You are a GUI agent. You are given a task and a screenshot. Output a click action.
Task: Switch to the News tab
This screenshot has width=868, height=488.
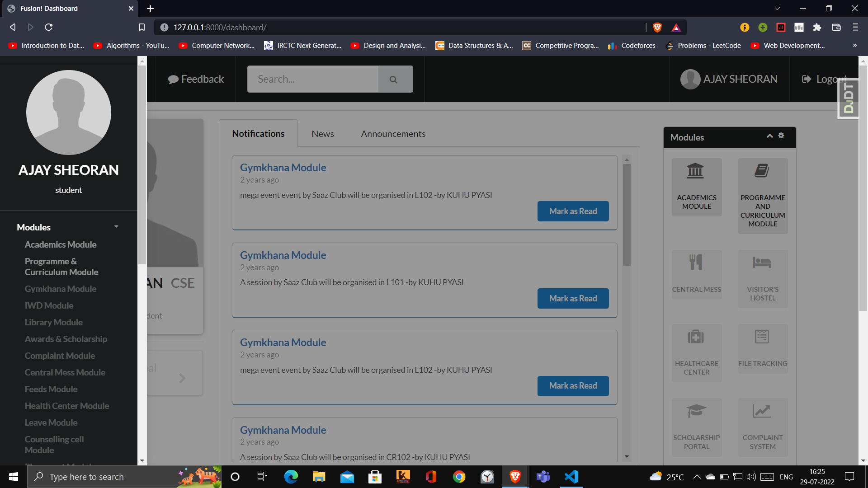point(322,134)
